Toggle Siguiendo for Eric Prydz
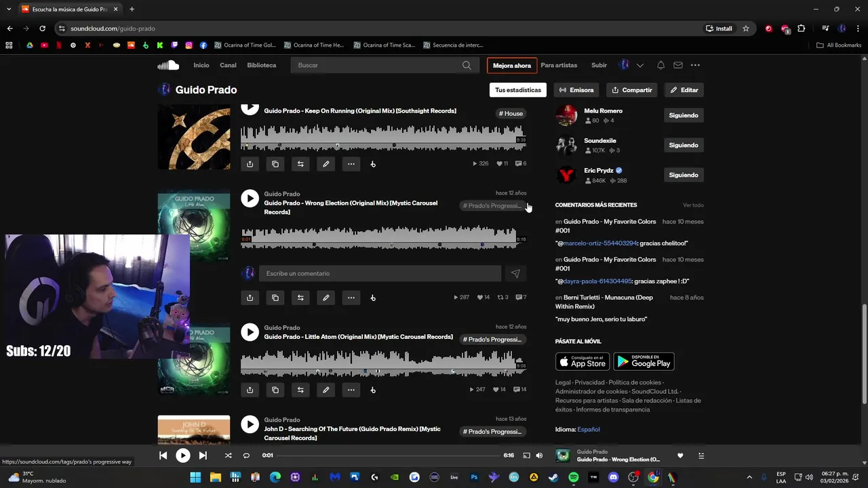Image resolution: width=868 pixels, height=488 pixels. click(684, 175)
